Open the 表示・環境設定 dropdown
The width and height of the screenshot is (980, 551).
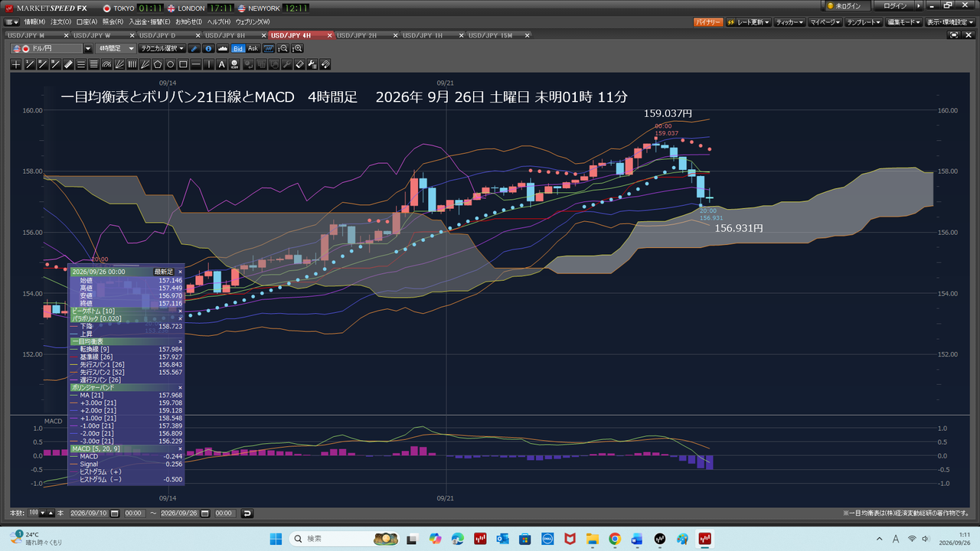click(x=951, y=22)
